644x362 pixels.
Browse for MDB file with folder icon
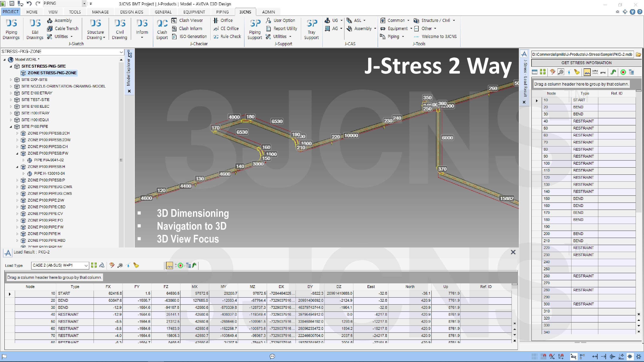[x=638, y=54]
